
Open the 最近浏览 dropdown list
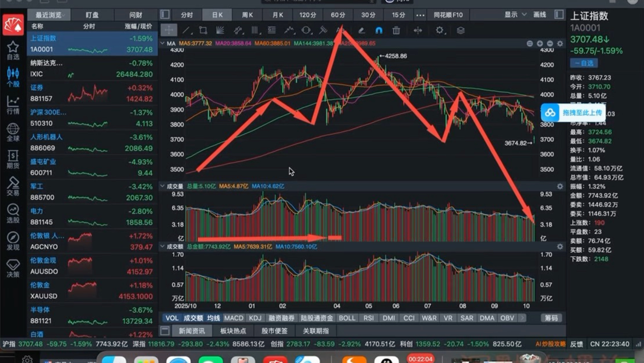point(49,15)
